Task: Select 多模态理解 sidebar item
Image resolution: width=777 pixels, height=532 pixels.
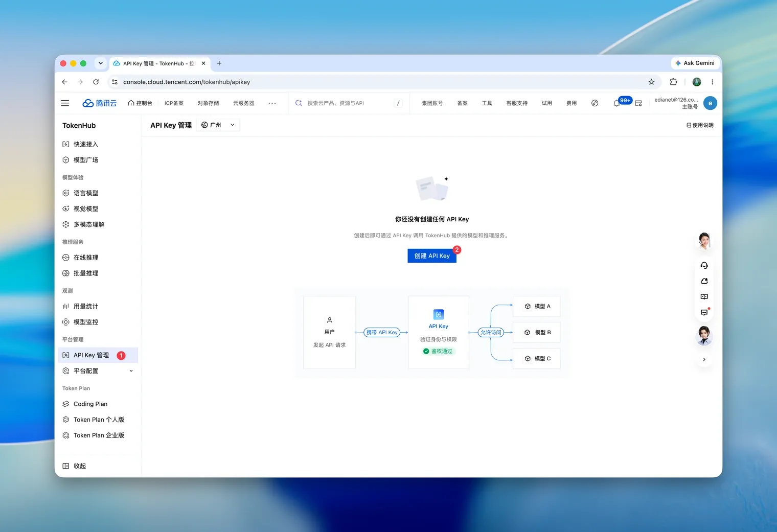Action: [x=98, y=224]
